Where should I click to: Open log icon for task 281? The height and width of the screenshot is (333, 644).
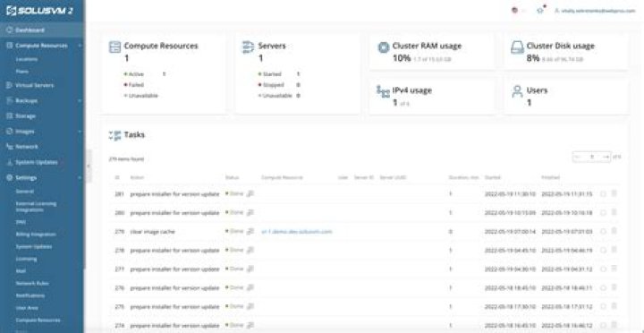(x=250, y=193)
